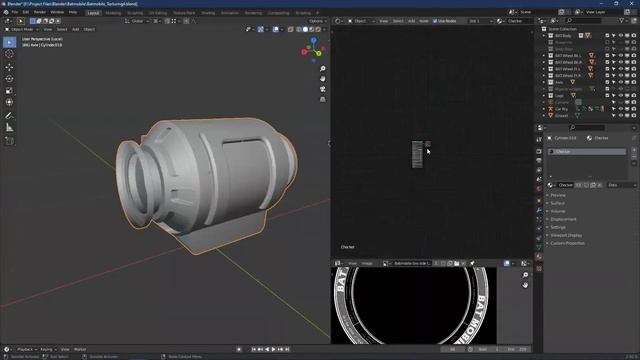
Task: Select the Add Cube tool in the viewport toolbar
Action: [9, 141]
